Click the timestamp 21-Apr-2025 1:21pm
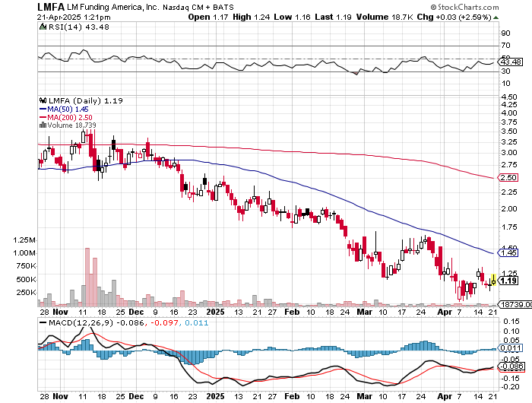Viewport: 532px width, 403px height. tap(74, 17)
